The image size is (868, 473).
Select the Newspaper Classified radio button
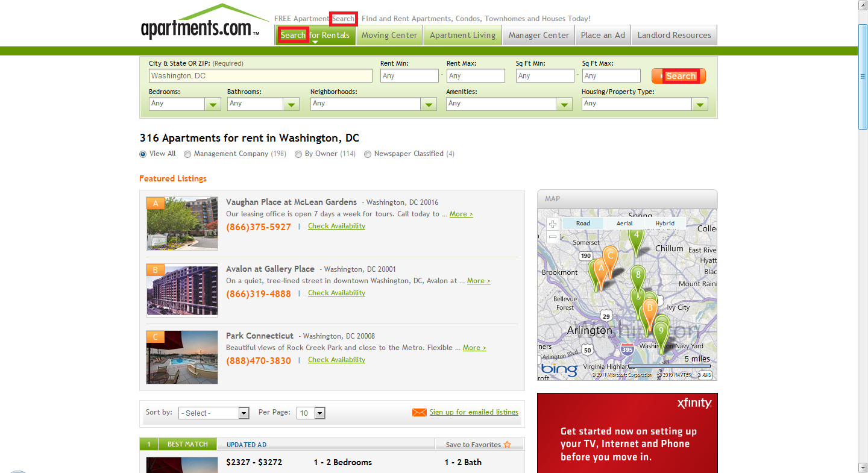point(368,154)
